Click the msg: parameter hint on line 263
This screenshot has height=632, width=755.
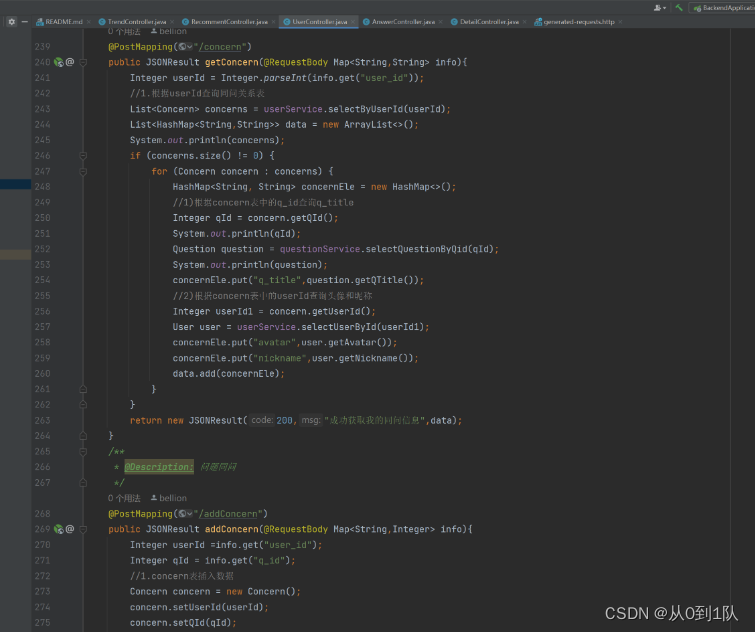tap(311, 420)
